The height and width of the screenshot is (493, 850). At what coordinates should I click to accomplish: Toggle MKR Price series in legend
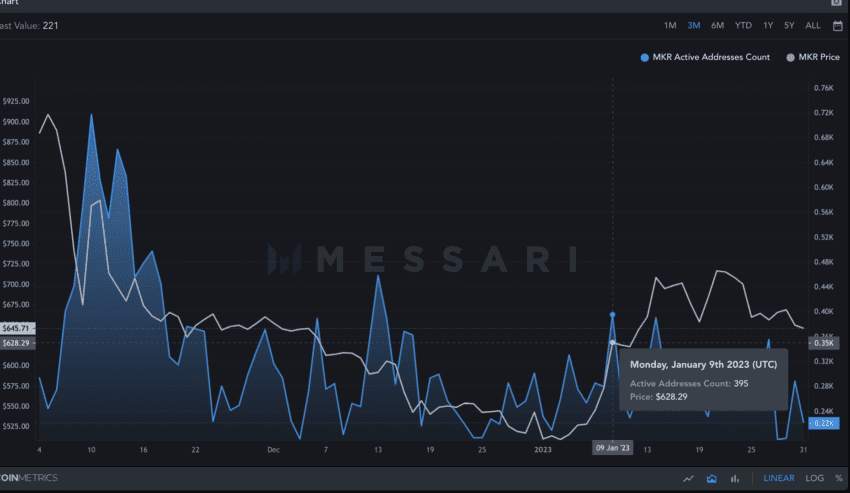coord(813,57)
